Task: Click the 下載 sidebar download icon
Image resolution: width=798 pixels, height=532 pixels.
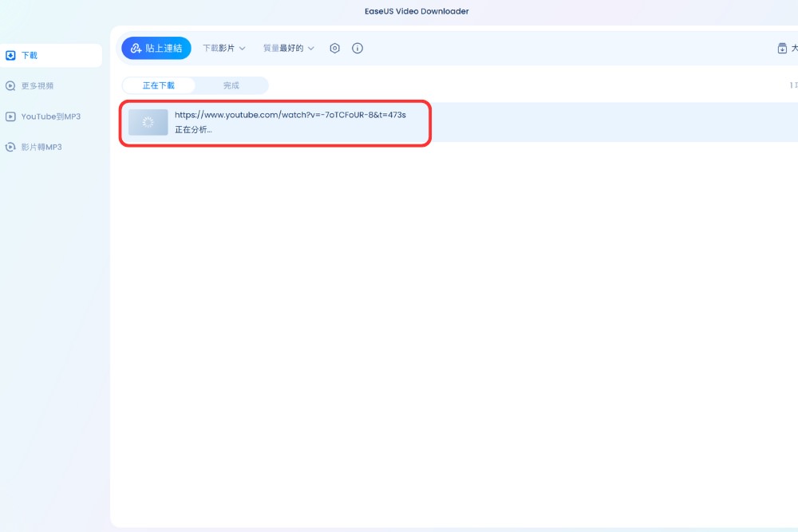Action: pyautogui.click(x=10, y=56)
